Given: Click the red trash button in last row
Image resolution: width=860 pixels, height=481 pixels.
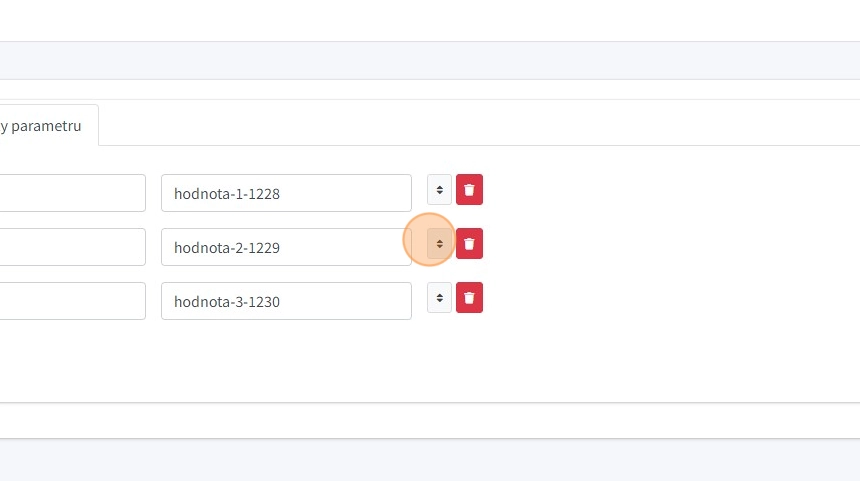Looking at the screenshot, I should click(x=469, y=298).
